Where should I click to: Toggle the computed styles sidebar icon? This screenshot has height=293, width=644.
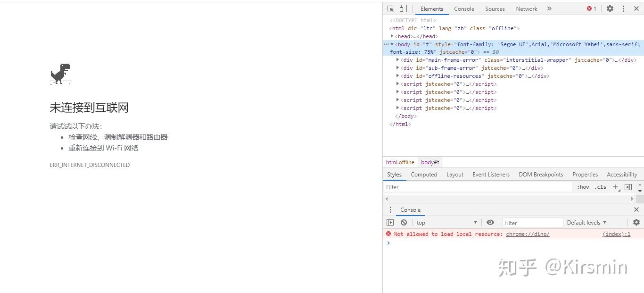pyautogui.click(x=628, y=187)
